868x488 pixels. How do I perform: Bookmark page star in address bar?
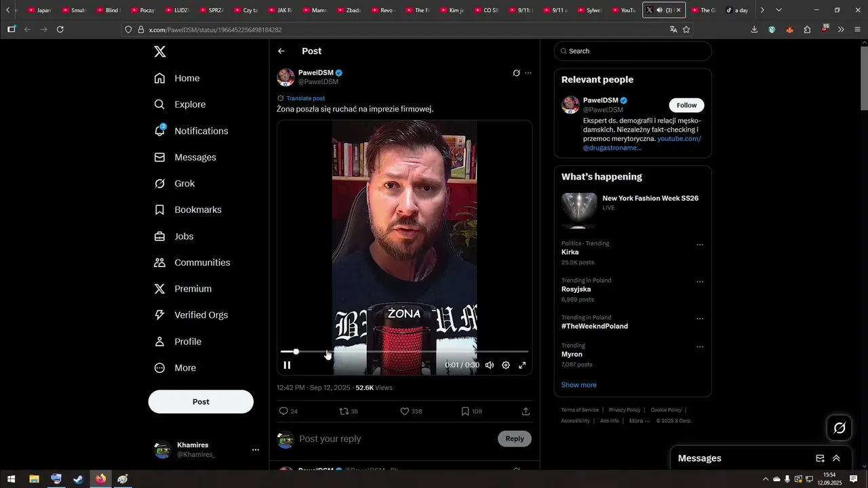(x=686, y=30)
